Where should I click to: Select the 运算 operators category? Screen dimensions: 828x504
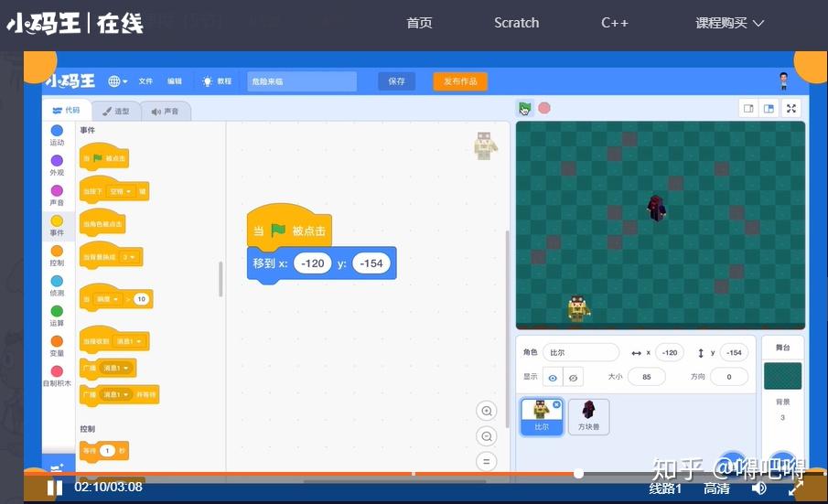[57, 316]
